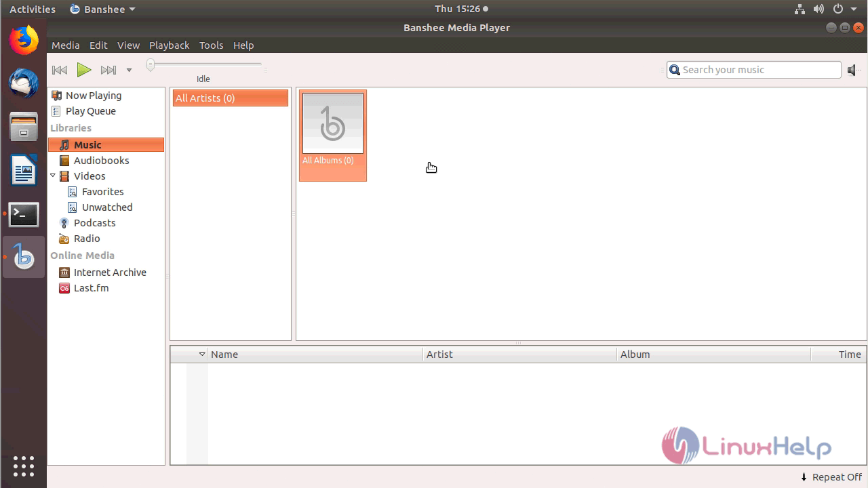This screenshot has width=868, height=488.
Task: Open the Last.fm source
Action: click(106, 288)
